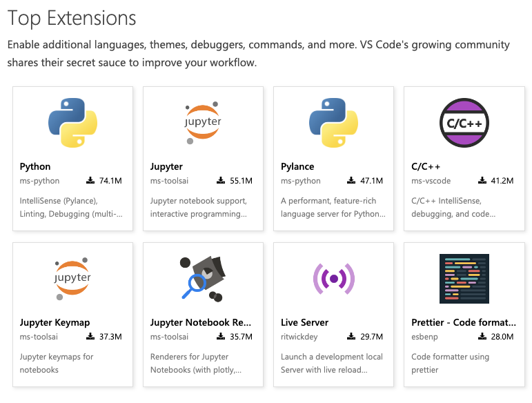
Task: Click the 35.7M download count
Action: [x=242, y=337]
